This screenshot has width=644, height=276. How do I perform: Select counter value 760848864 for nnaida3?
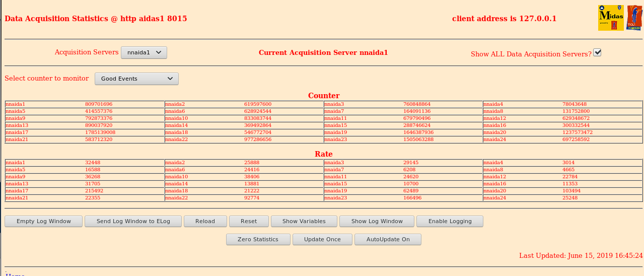tap(417, 104)
